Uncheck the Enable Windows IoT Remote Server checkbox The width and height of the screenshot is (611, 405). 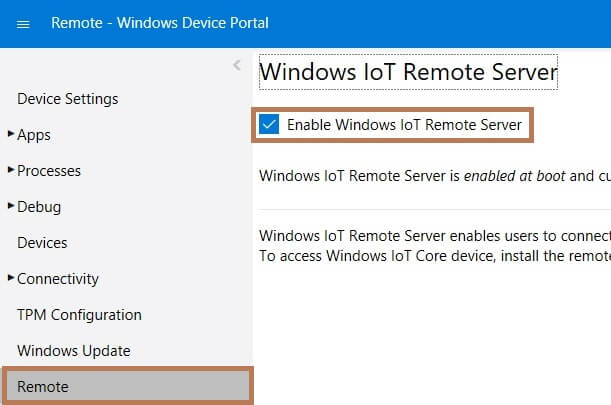(268, 125)
